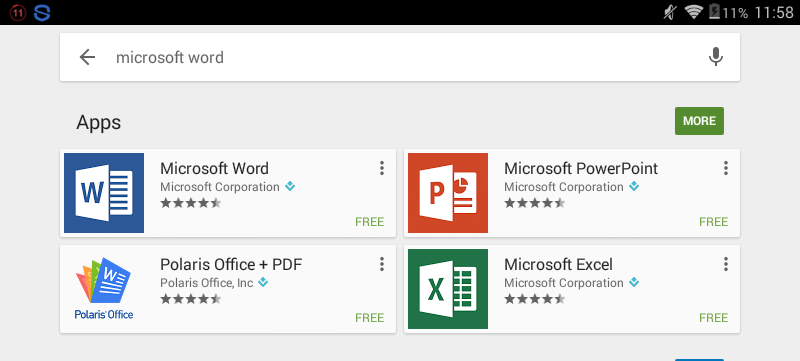Screen dimensions: 800x361
Task: Tap the verified badge beside PowerPoint's developer
Action: (x=634, y=187)
